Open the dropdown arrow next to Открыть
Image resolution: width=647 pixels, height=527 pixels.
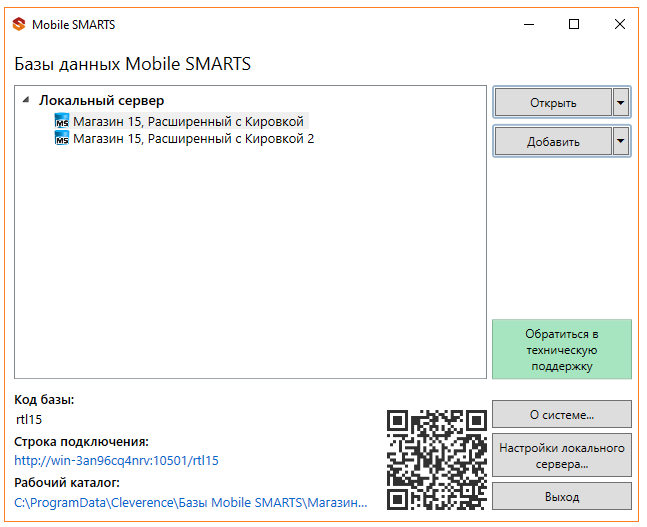621,102
